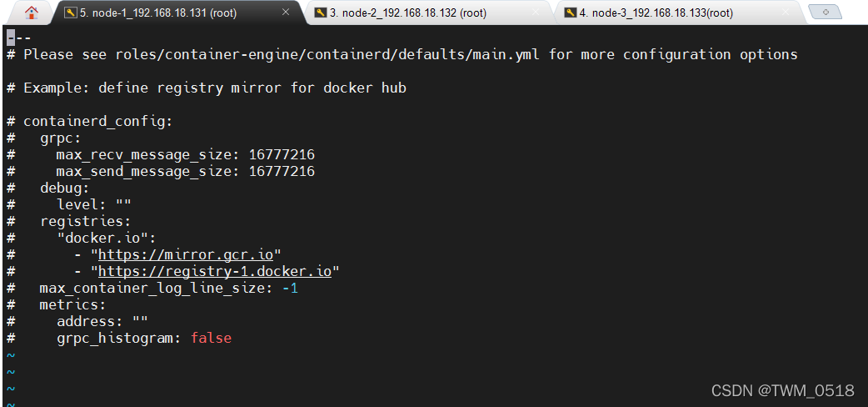Click the session icon on node-1 tab
868x407 pixels.
point(71,13)
